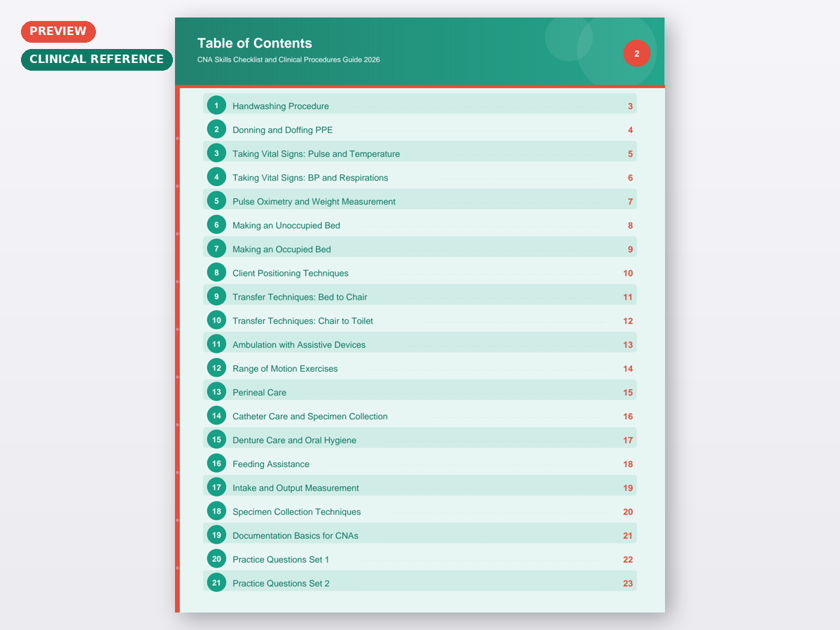Image resolution: width=840 pixels, height=630 pixels.
Task: Select the Table of Contents heading
Action: point(255,43)
